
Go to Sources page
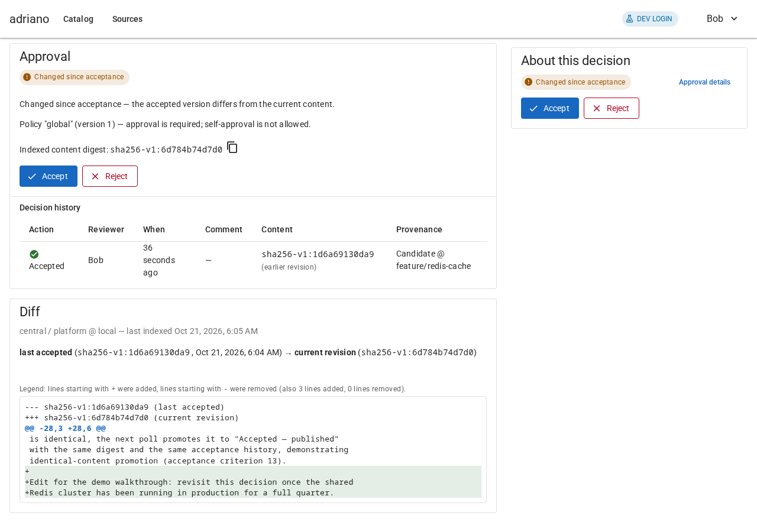click(127, 19)
